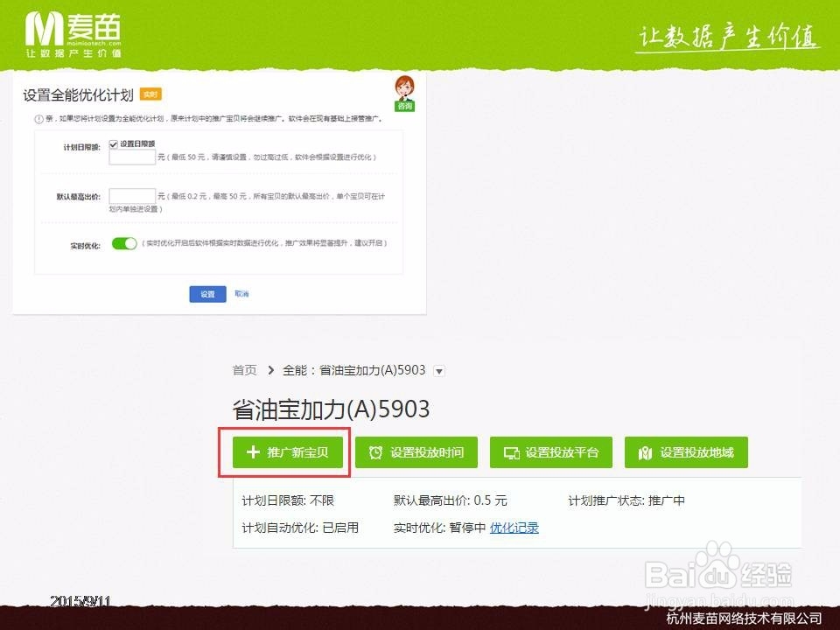This screenshot has height=630, width=840.
Task: Click 取消 to cancel the dialog
Action: [242, 294]
